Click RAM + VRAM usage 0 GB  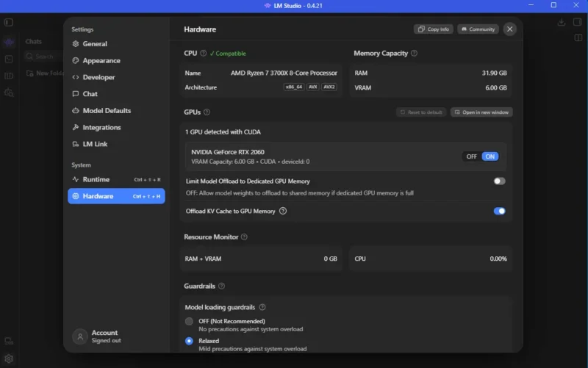coord(330,259)
